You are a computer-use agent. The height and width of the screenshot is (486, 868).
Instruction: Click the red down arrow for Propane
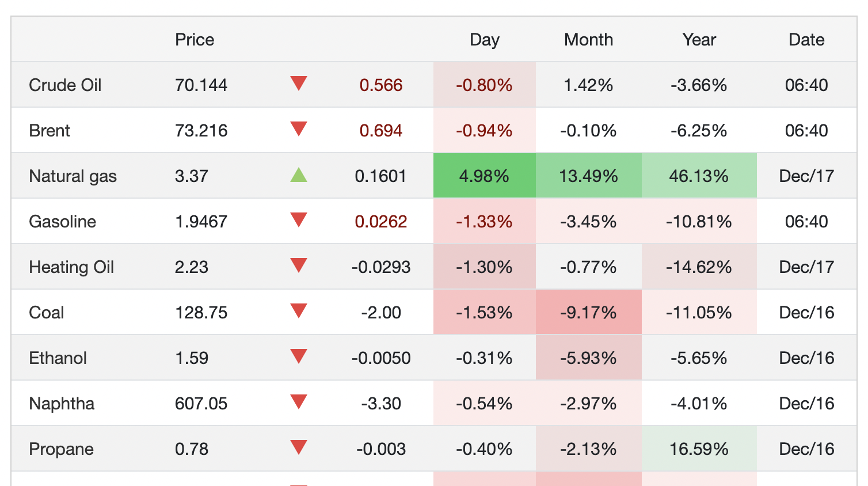[299, 447]
